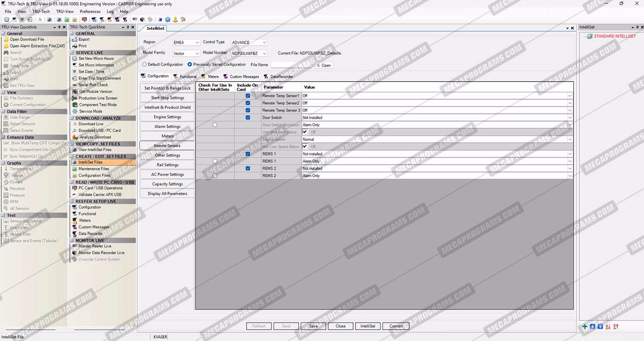Open PC Card / USB Operations

(x=100, y=188)
